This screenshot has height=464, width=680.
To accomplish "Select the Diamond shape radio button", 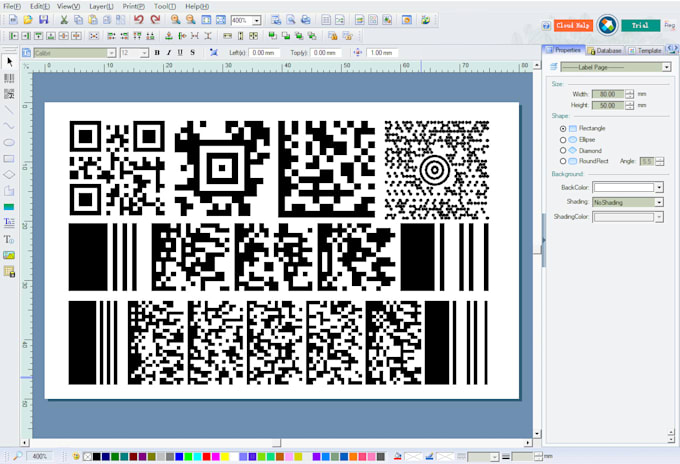I will pyautogui.click(x=563, y=150).
